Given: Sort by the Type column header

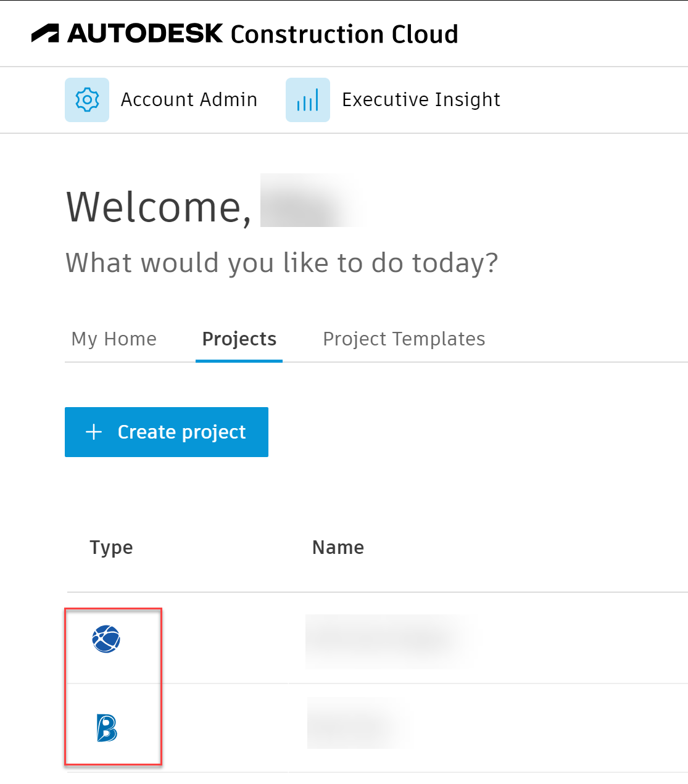Looking at the screenshot, I should pyautogui.click(x=111, y=548).
